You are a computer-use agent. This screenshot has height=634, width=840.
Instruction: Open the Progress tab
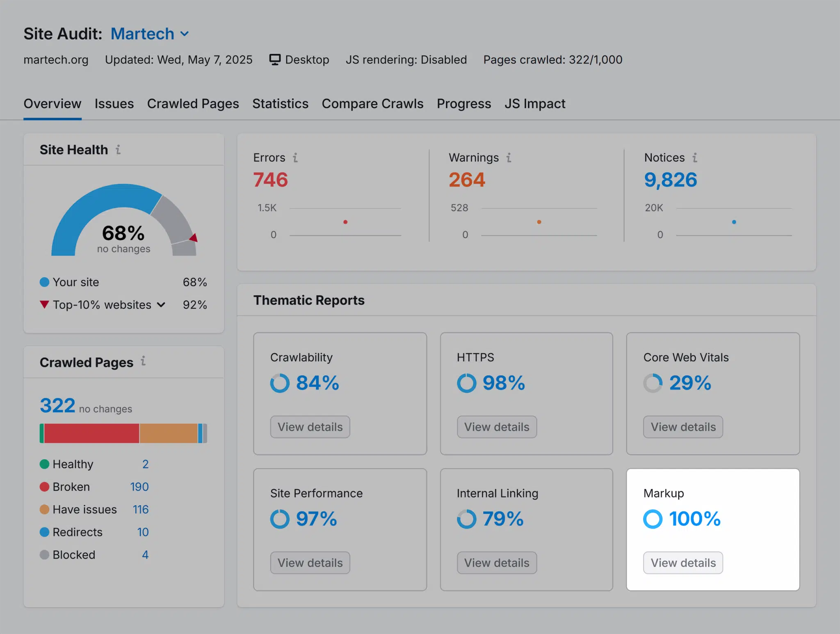point(464,104)
